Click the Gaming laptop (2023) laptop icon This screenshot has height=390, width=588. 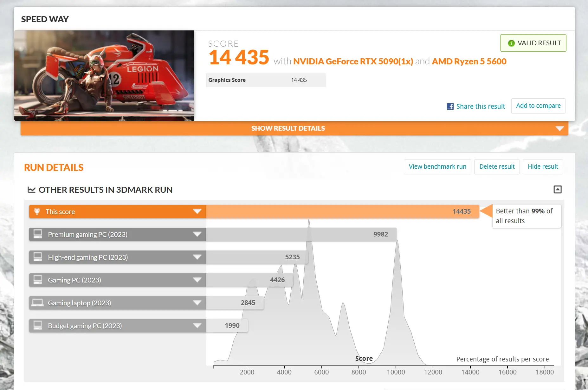coord(37,303)
